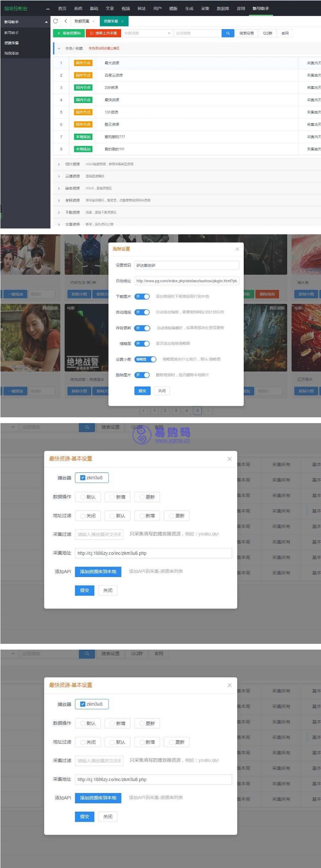321x868 pixels.
Task: Expand the 切片资源 section
Action: tap(59, 164)
